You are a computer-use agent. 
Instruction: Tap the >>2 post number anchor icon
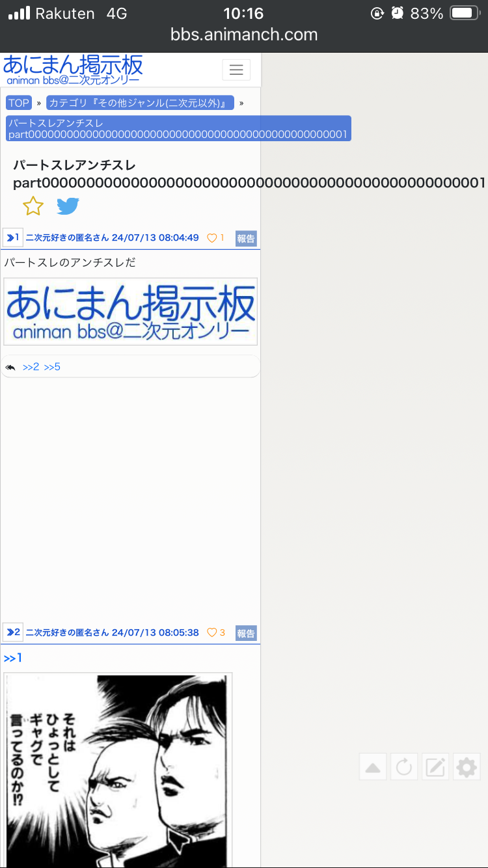pyautogui.click(x=13, y=632)
